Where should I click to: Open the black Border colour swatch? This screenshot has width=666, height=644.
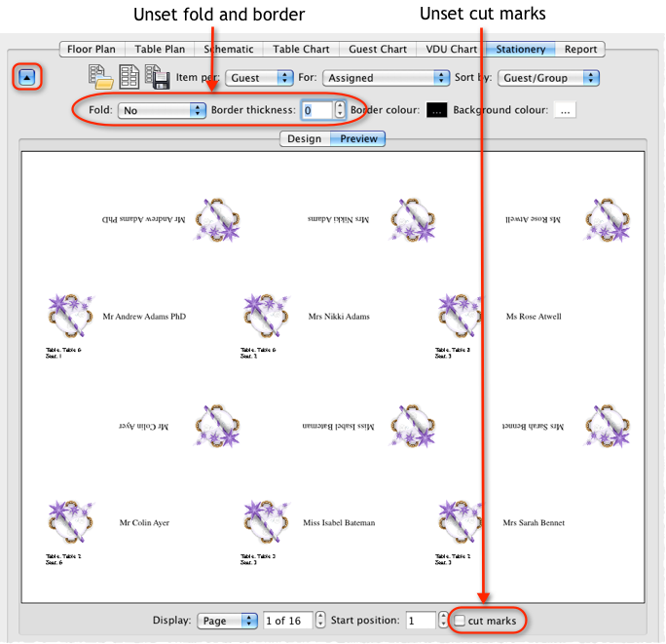(437, 110)
